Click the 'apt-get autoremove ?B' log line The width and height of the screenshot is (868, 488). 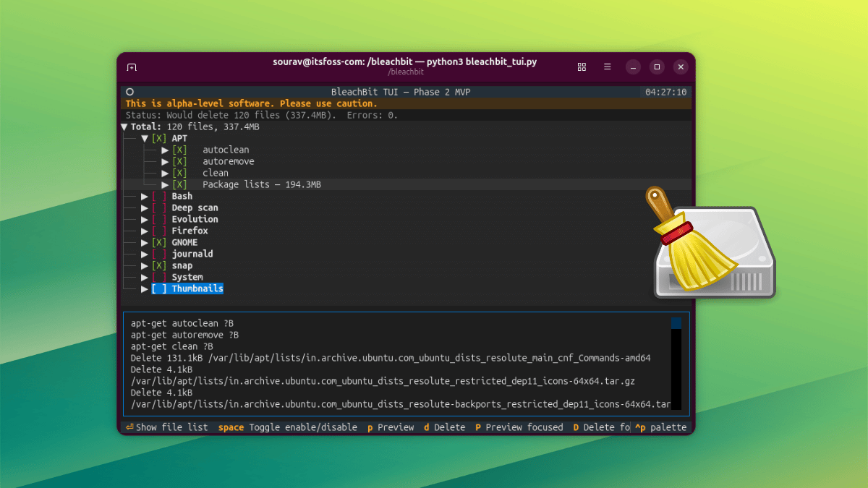click(184, 335)
